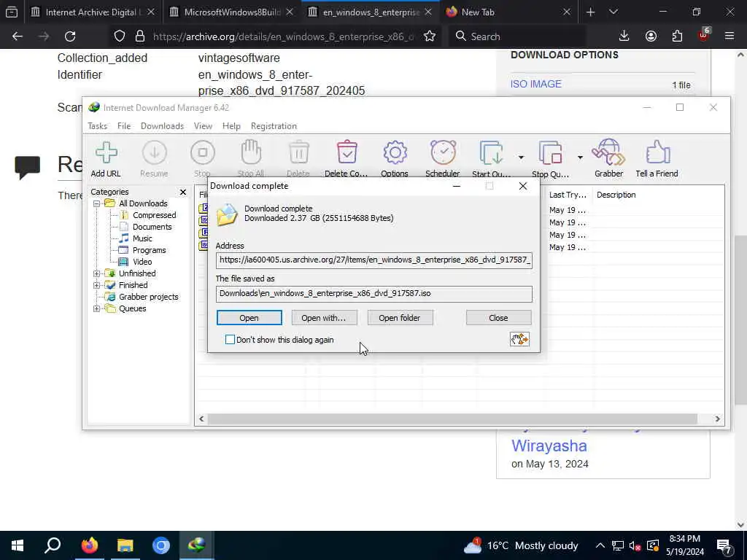This screenshot has width=747, height=560.
Task: Launch the Grabber tool
Action: (x=608, y=152)
